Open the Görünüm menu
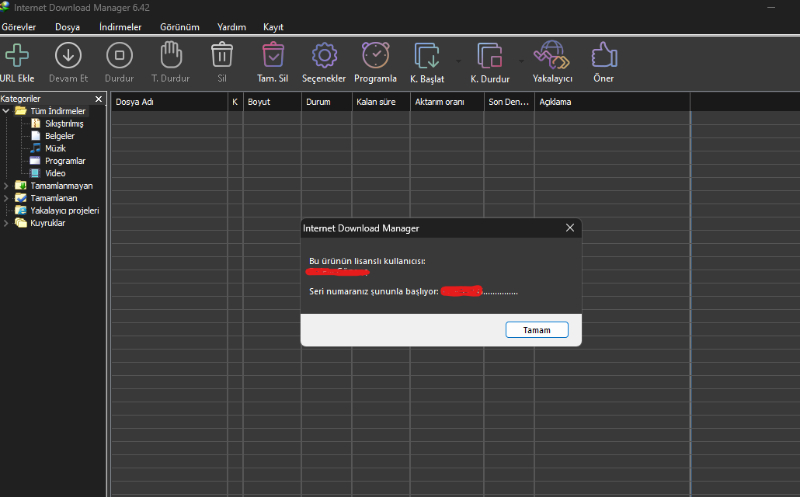Viewport: 800px width, 497px height. (x=179, y=27)
